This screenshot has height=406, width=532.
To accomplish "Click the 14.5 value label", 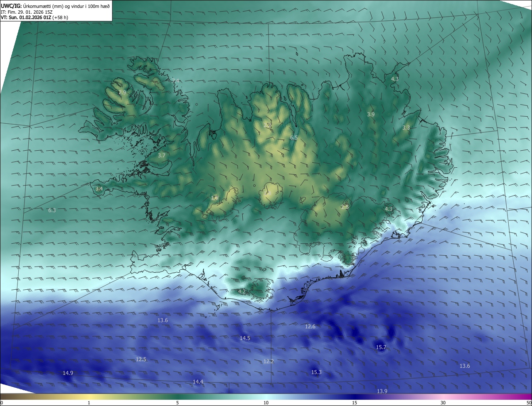I will coord(245,338).
